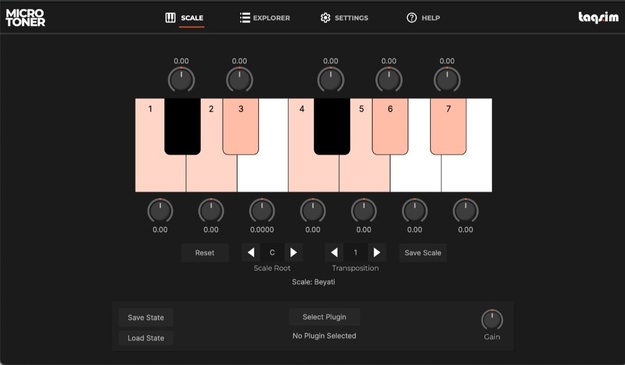Decrease Transposition with left arrow
This screenshot has width=625, height=365.
(x=334, y=252)
